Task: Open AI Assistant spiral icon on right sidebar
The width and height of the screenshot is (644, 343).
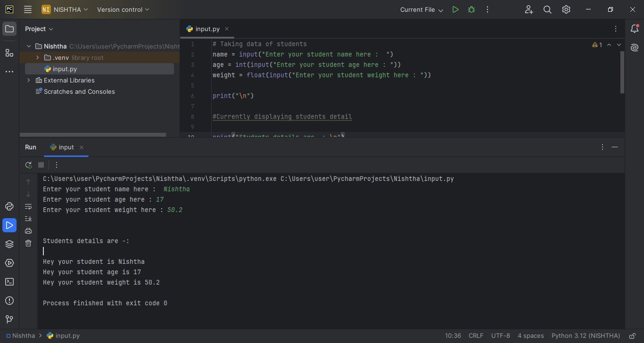Action: coord(635,48)
